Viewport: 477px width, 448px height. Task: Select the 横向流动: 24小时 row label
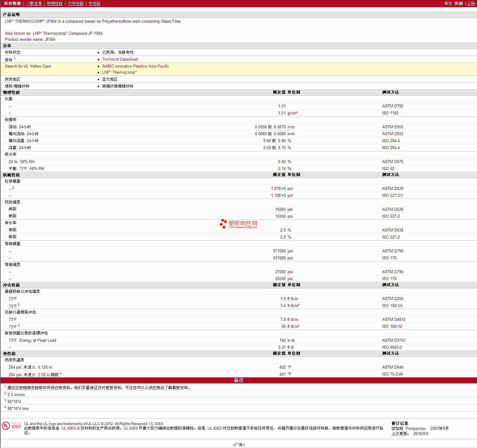24,134
